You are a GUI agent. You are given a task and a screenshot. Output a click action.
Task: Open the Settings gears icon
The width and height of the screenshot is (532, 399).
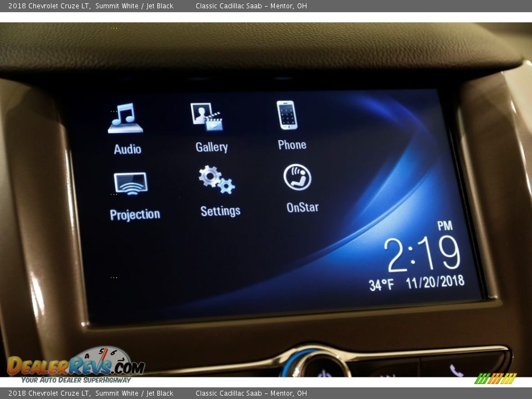pos(217,179)
